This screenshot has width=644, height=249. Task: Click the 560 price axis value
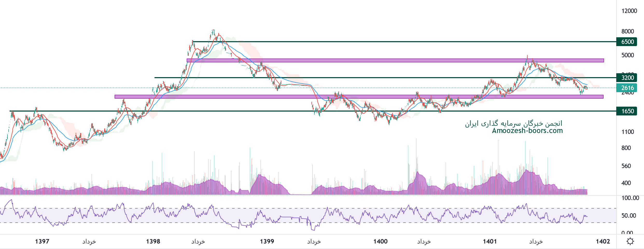pyautogui.click(x=626, y=166)
